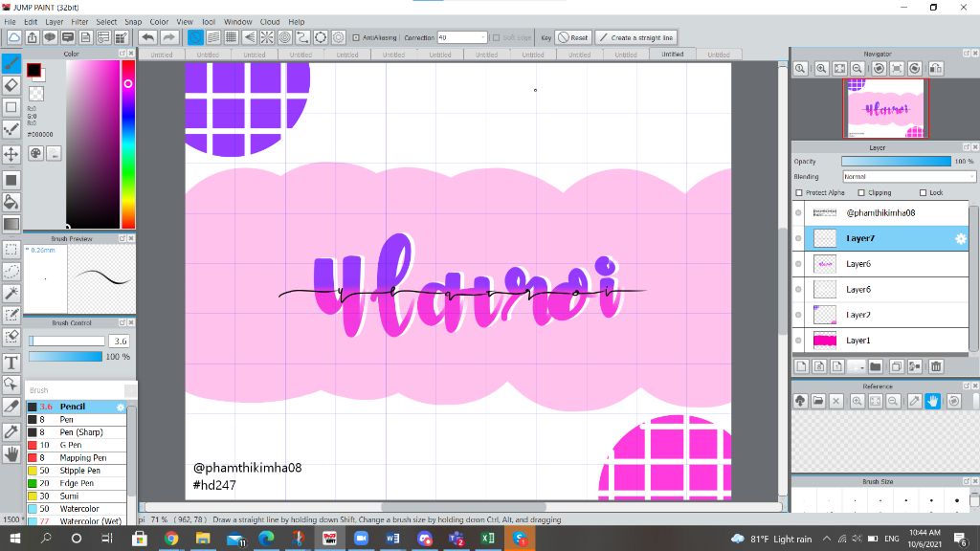This screenshot has height=551, width=980.
Task: Open Layer7 settings gear
Action: coord(961,238)
